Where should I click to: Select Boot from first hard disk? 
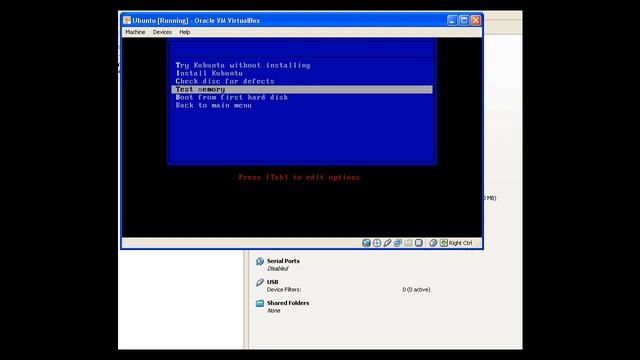(232, 97)
